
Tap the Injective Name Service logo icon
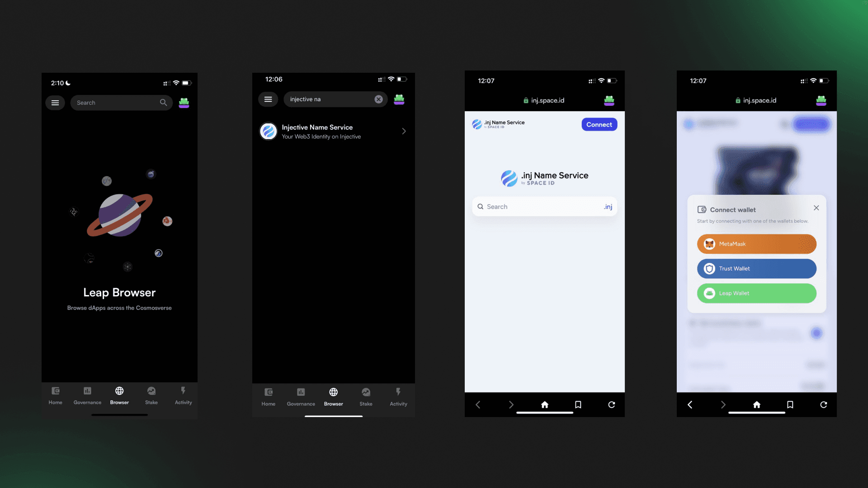pos(269,131)
